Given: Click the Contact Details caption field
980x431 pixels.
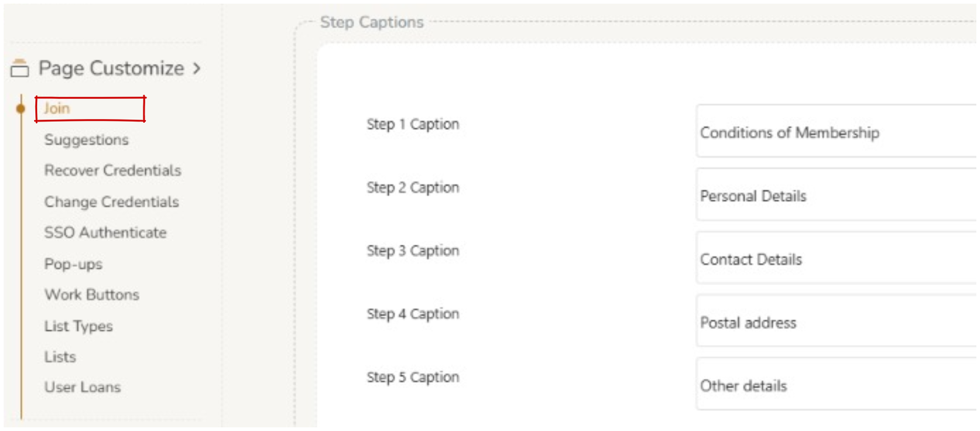Looking at the screenshot, I should click(x=836, y=259).
